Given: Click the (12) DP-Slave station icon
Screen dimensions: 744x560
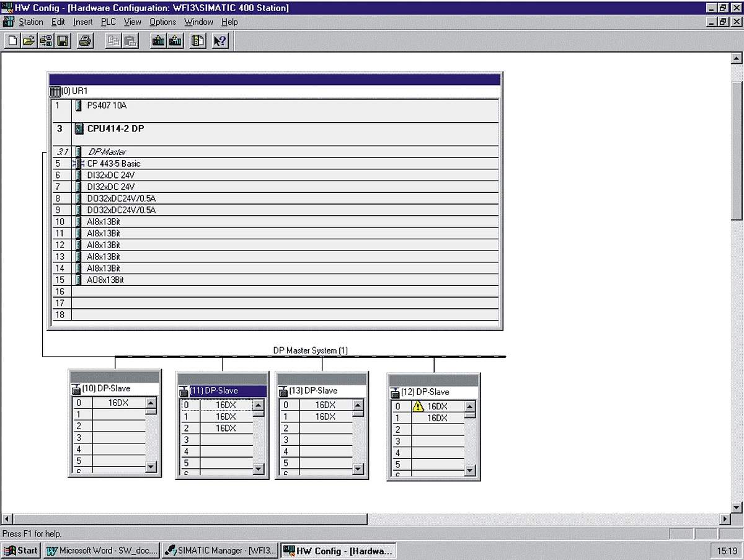Looking at the screenshot, I should (394, 393).
